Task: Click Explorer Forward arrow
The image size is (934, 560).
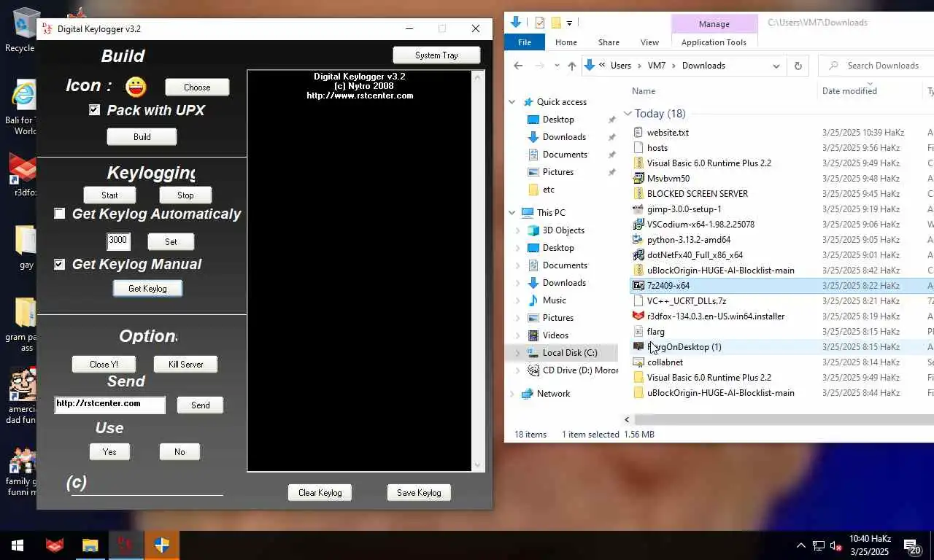Action: [x=539, y=66]
